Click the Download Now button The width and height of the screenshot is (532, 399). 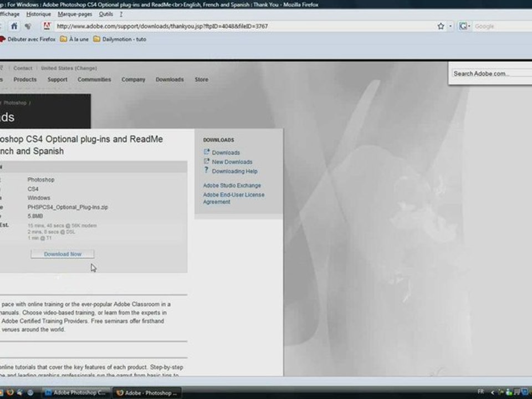[x=63, y=254]
